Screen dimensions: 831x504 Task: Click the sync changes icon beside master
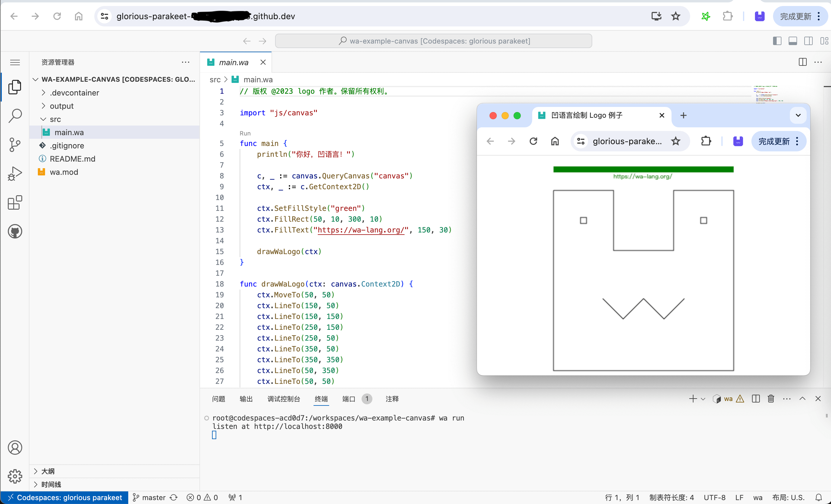[174, 497]
